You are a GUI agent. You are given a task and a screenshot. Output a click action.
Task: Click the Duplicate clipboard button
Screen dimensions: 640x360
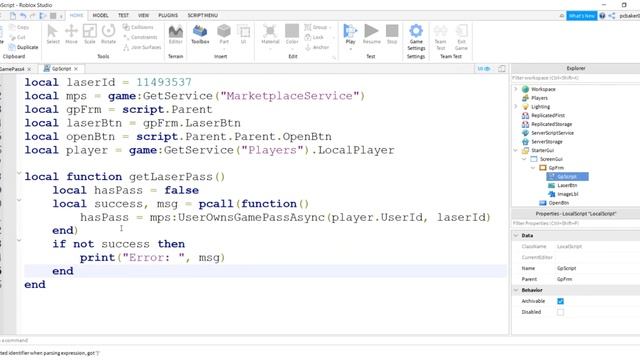coord(24,47)
